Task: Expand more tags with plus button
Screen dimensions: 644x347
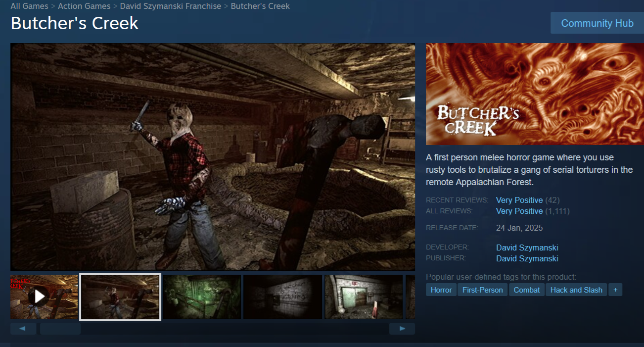Action: click(615, 290)
